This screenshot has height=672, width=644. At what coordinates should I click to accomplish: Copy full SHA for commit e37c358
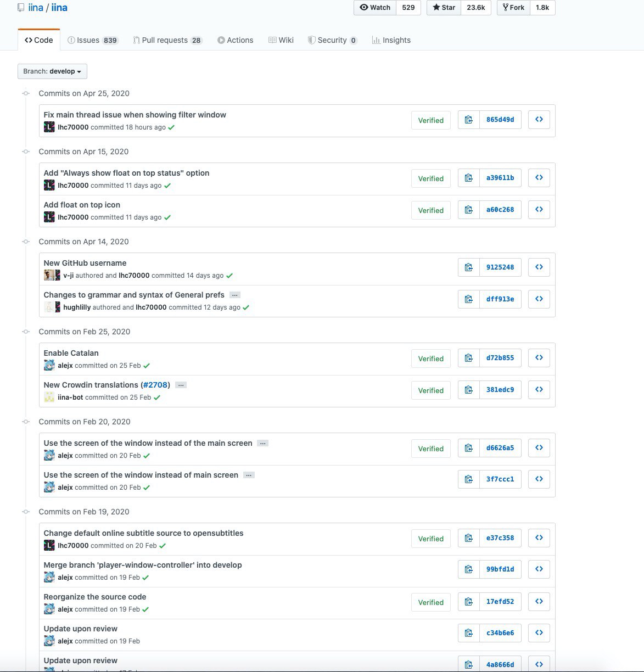(x=468, y=538)
